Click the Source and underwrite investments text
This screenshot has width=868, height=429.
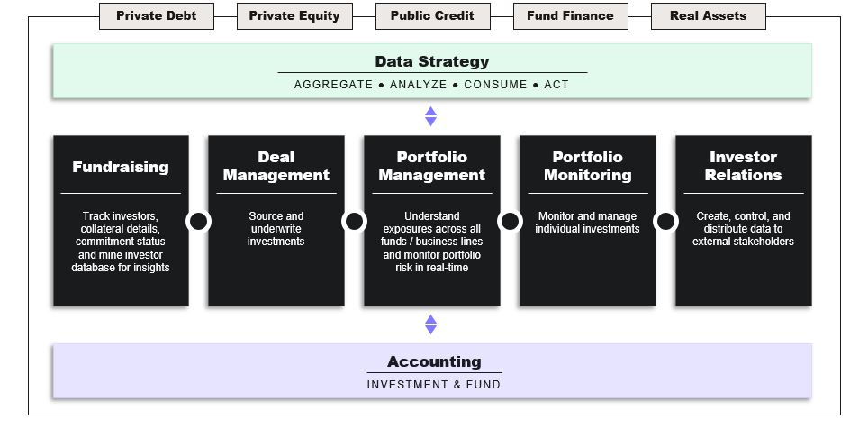tap(276, 229)
